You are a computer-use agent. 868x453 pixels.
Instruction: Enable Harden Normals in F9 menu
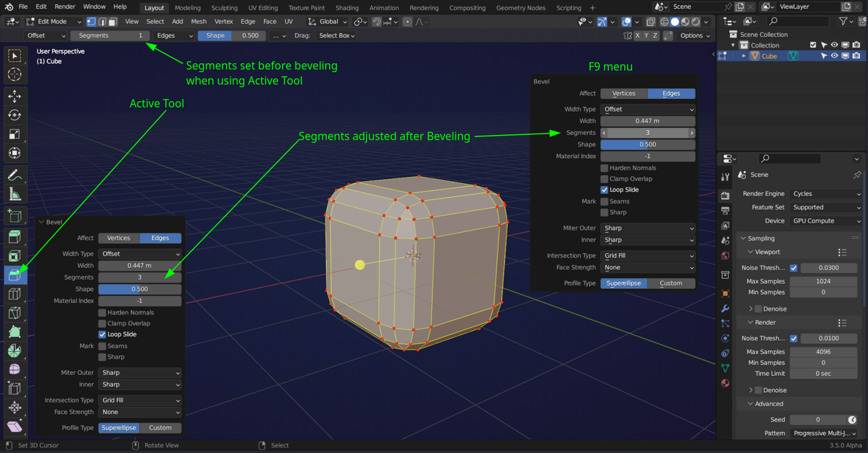604,168
